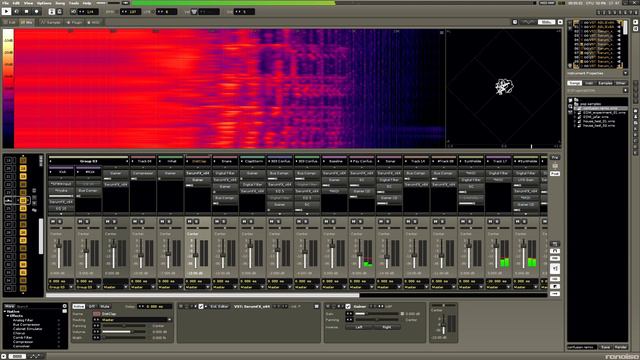Viewport: 640px width, 360px height.
Task: Click the small icon left of the scope buttons
Action: [515, 22]
